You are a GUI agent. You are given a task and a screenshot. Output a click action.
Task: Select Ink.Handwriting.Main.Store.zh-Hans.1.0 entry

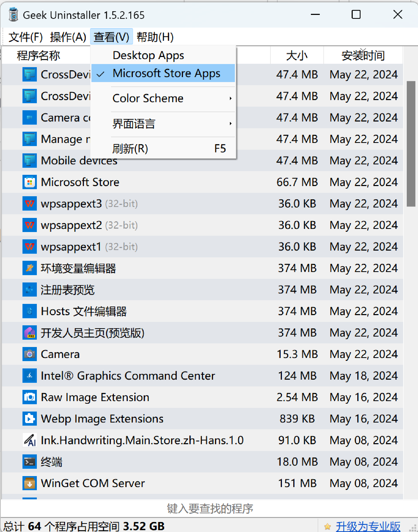[x=142, y=440]
